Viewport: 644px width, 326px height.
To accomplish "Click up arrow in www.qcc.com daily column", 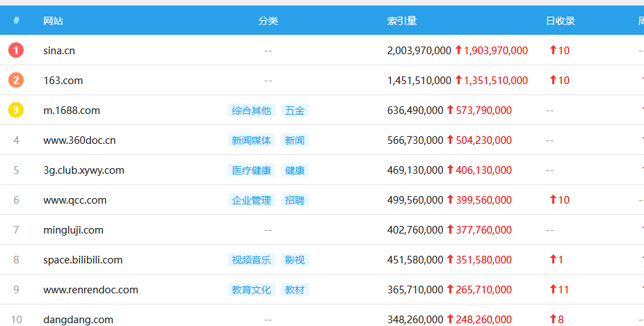I will click(x=553, y=199).
